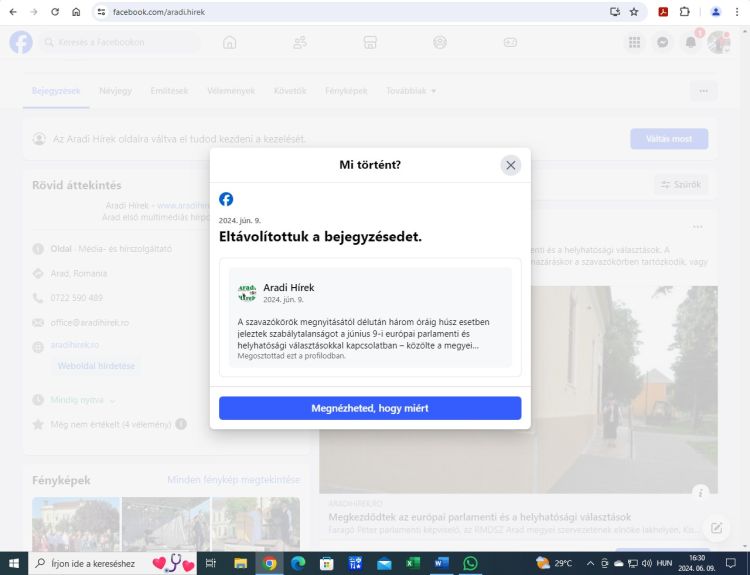Close the 'Mi történt?' dialog
Image resolution: width=750 pixels, height=575 pixels.
(x=510, y=165)
